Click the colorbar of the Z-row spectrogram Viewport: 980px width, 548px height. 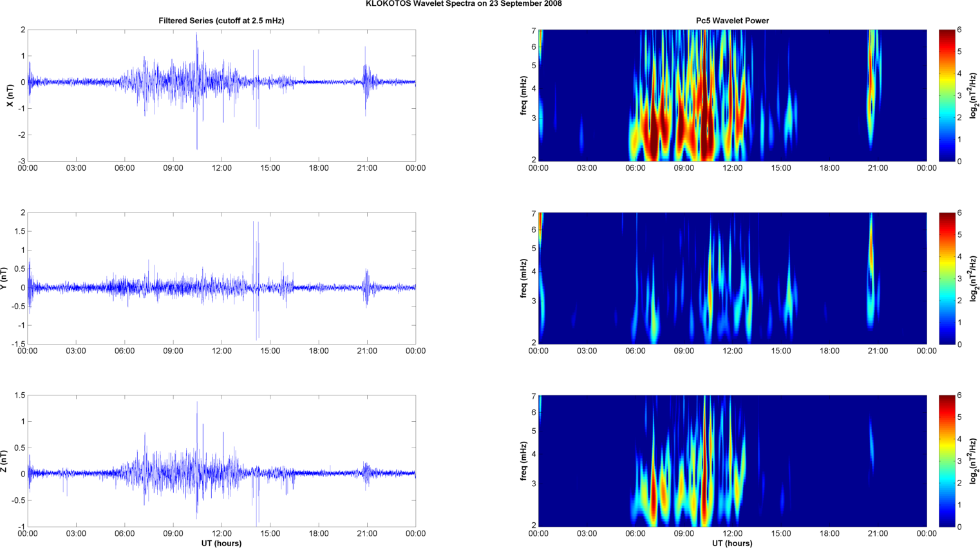click(947, 461)
